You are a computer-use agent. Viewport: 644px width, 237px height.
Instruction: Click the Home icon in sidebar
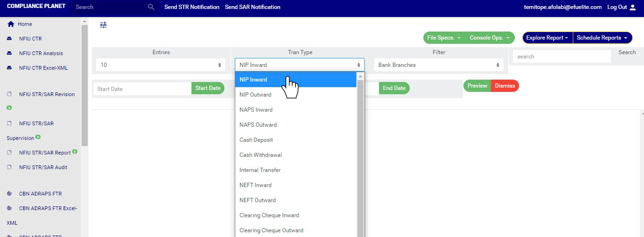[x=11, y=24]
